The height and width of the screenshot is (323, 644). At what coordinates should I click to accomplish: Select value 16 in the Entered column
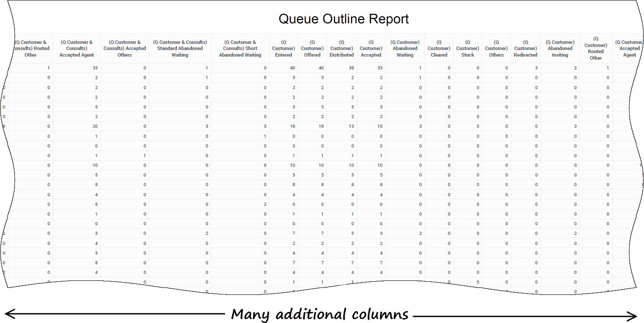coord(293,126)
